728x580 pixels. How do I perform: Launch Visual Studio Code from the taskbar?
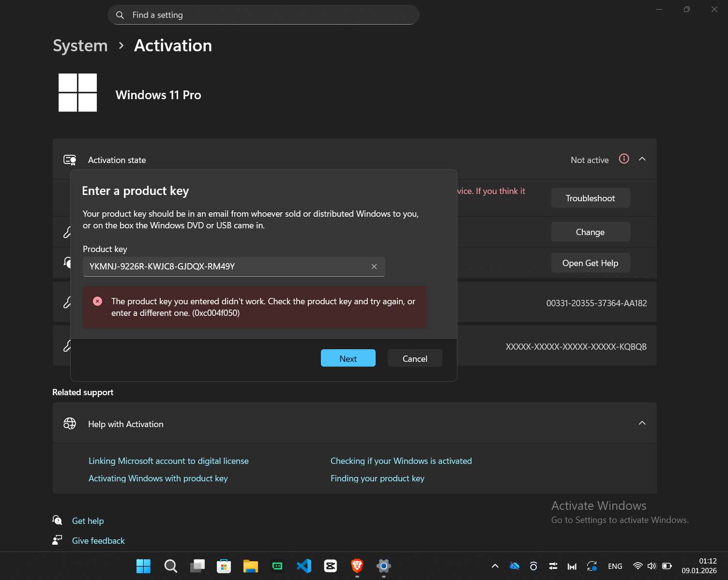(x=304, y=566)
